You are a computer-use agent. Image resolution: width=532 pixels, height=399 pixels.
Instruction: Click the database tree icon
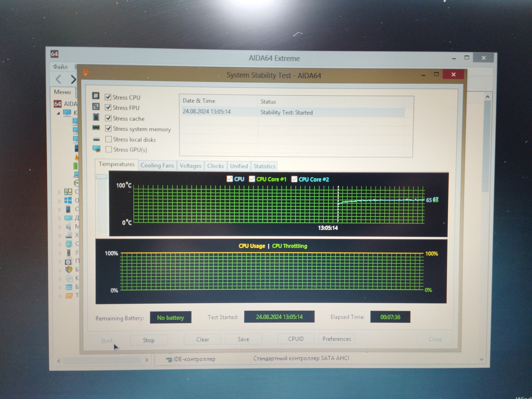click(69, 287)
